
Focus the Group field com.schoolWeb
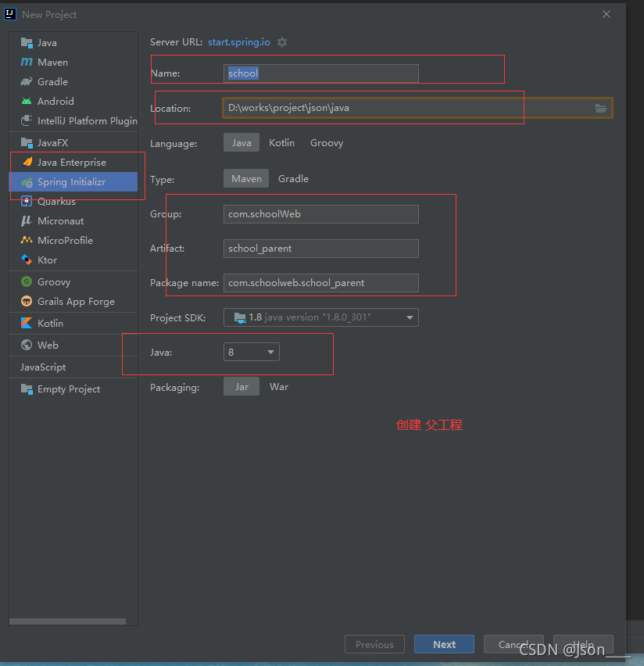(320, 214)
